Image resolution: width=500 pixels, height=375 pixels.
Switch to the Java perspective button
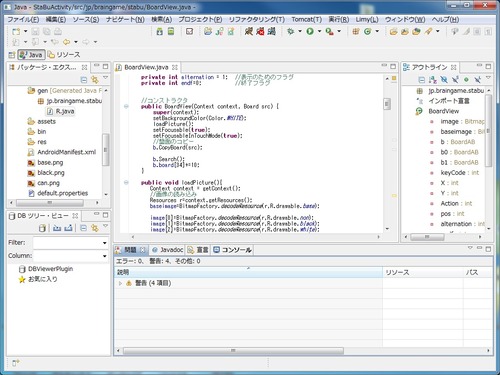[31, 55]
